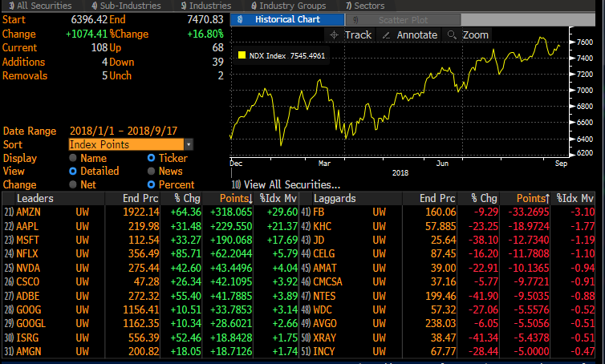Open the XRAY laggard row
This screenshot has height=364, width=605.
tap(448, 338)
